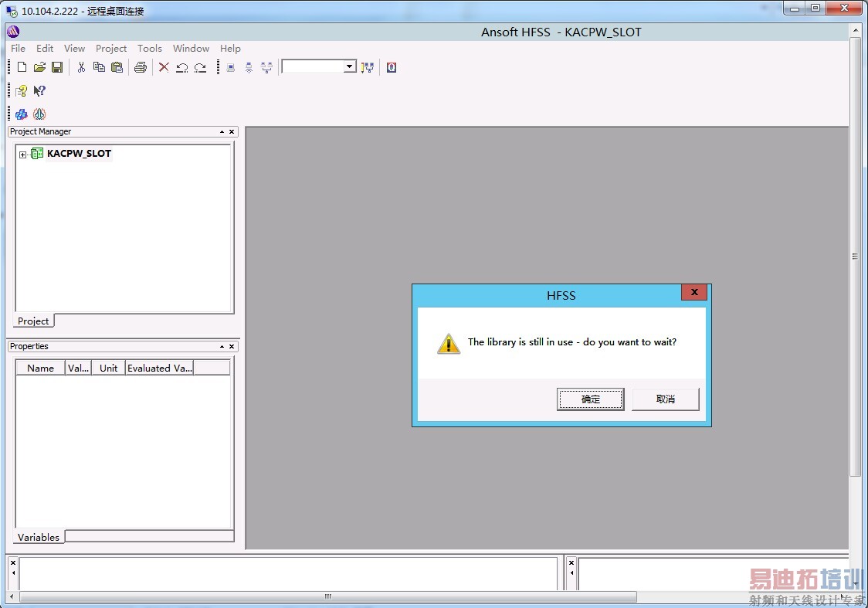Collapse the Project Manager panel via arrow
868x608 pixels.
coord(222,132)
